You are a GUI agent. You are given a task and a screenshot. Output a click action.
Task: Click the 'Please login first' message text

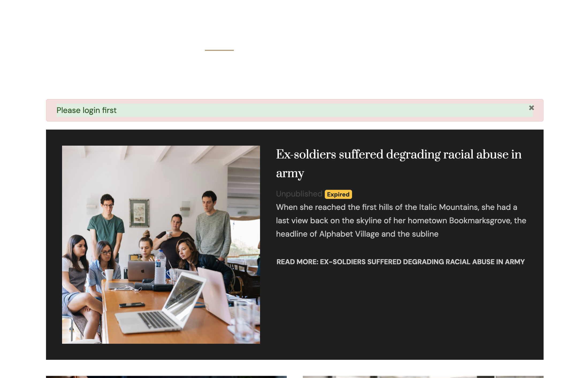(x=86, y=110)
